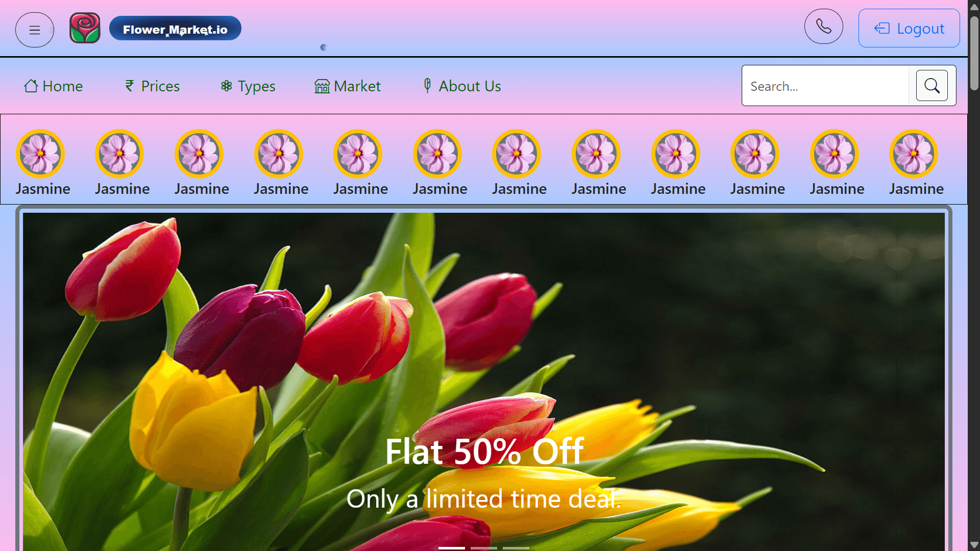Viewport: 980px width, 551px height.
Task: Click the Logout button
Action: pos(909,29)
